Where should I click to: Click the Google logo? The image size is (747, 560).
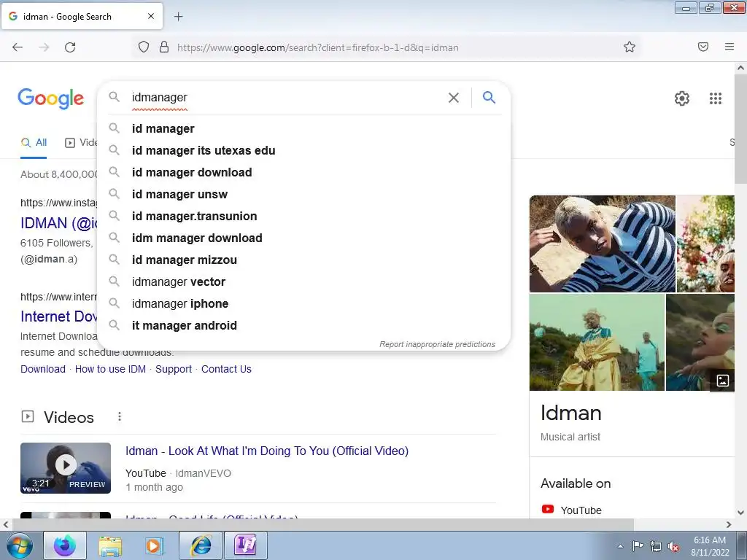50,98
